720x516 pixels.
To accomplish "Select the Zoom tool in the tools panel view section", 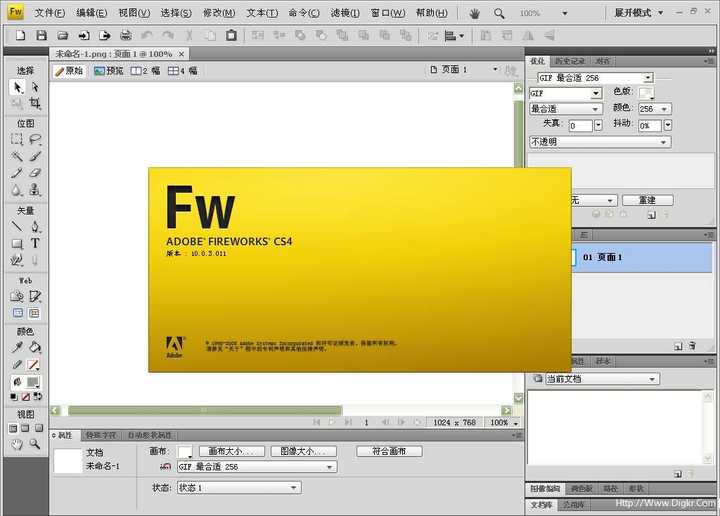I will (x=35, y=444).
